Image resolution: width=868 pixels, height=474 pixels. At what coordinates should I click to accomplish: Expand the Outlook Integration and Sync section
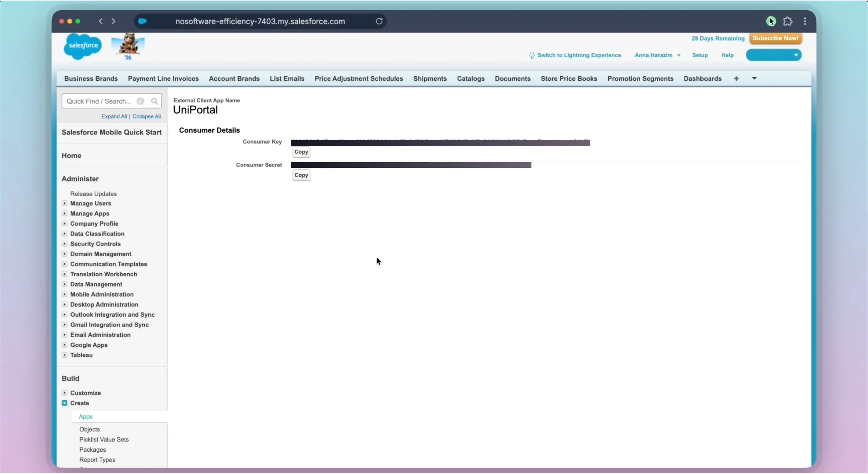click(64, 315)
